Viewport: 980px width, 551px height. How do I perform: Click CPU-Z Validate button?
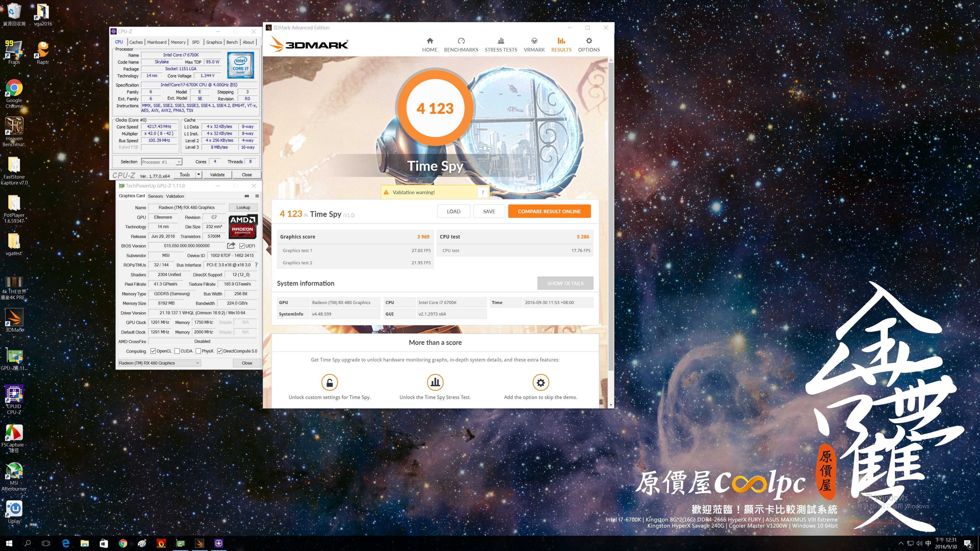tap(217, 174)
